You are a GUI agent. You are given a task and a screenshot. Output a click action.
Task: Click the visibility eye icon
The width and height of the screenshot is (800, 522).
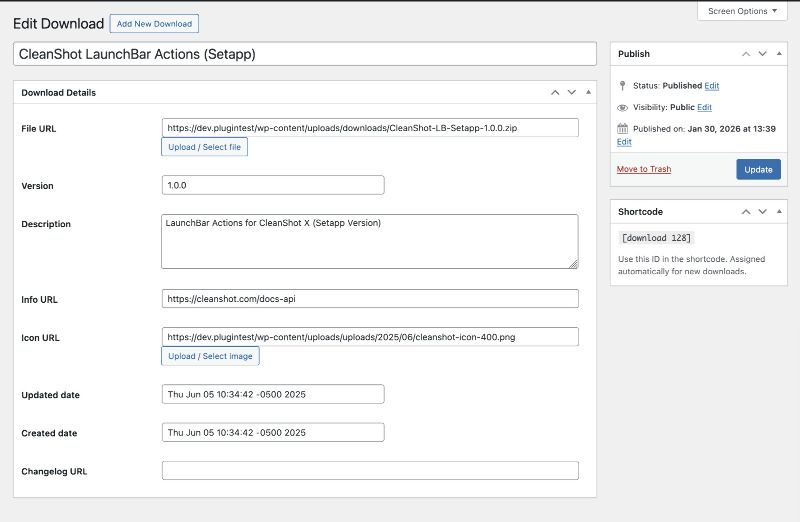coord(622,108)
